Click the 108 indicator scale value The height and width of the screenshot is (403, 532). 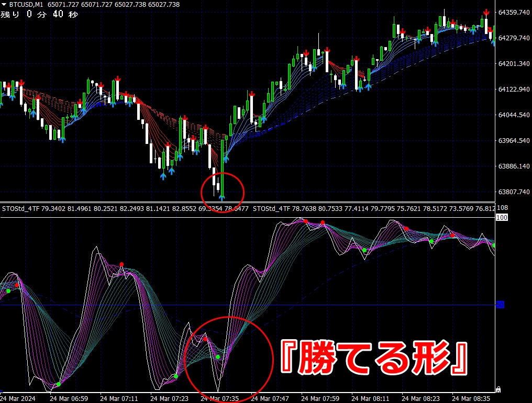pyautogui.click(x=502, y=208)
